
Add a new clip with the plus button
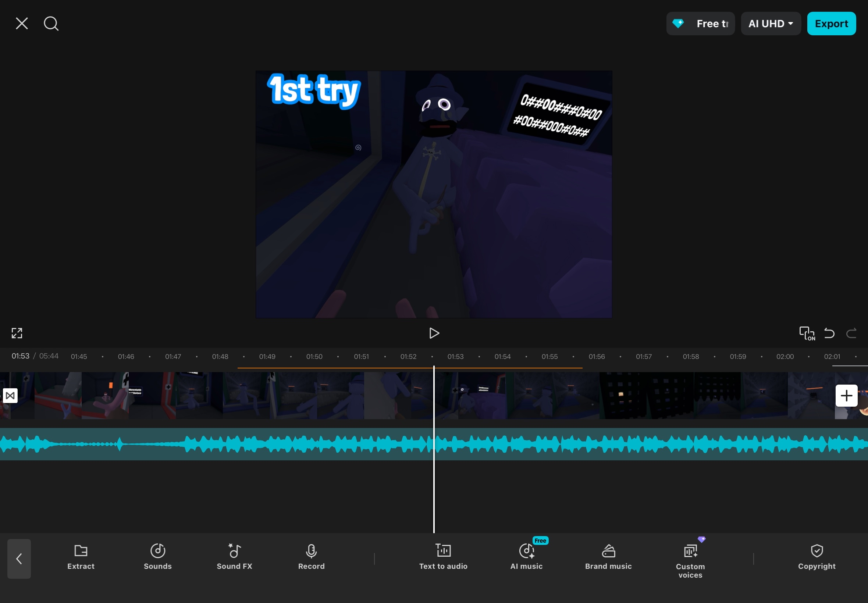pyautogui.click(x=846, y=396)
